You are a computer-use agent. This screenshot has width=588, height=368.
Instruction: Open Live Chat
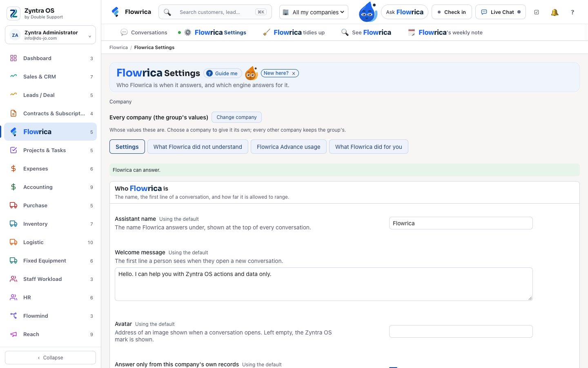pos(501,12)
